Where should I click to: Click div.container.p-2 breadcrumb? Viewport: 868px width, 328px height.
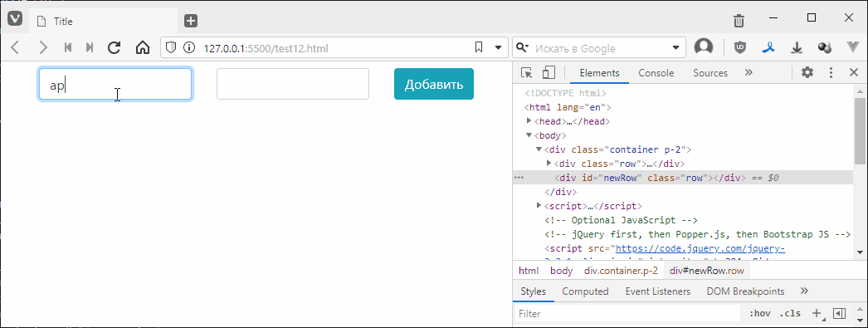click(621, 271)
